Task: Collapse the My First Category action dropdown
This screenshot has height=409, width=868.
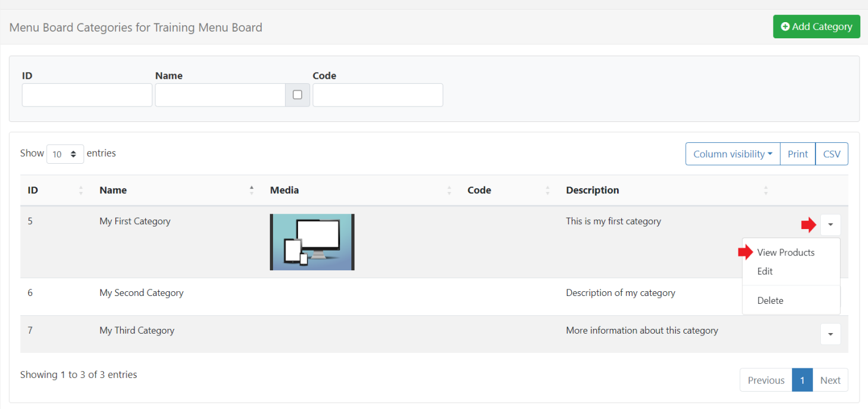Action: [830, 225]
